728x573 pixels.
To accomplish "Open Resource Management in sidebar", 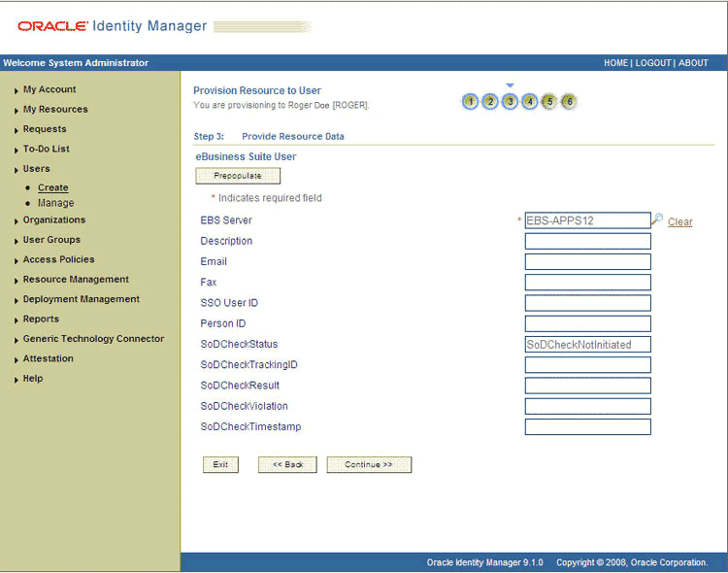I will (76, 280).
